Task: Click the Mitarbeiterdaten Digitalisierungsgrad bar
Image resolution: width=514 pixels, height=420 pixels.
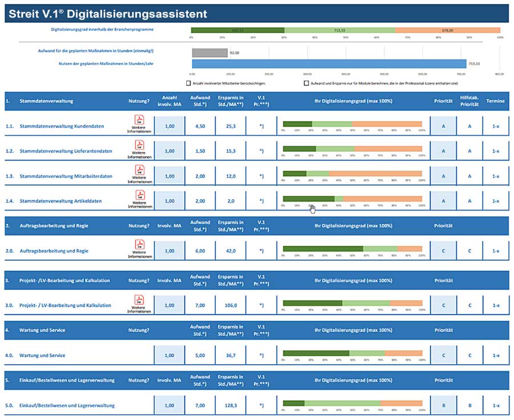Action: (x=352, y=174)
